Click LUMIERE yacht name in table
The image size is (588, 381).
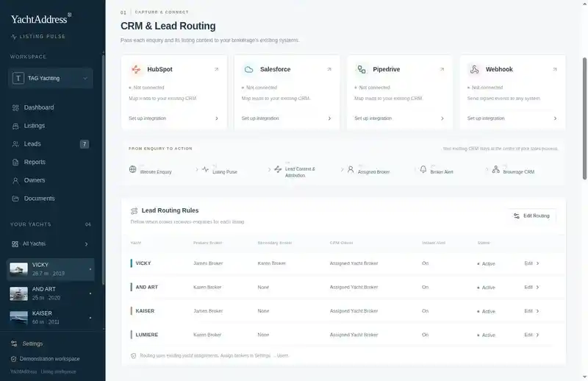coord(146,335)
